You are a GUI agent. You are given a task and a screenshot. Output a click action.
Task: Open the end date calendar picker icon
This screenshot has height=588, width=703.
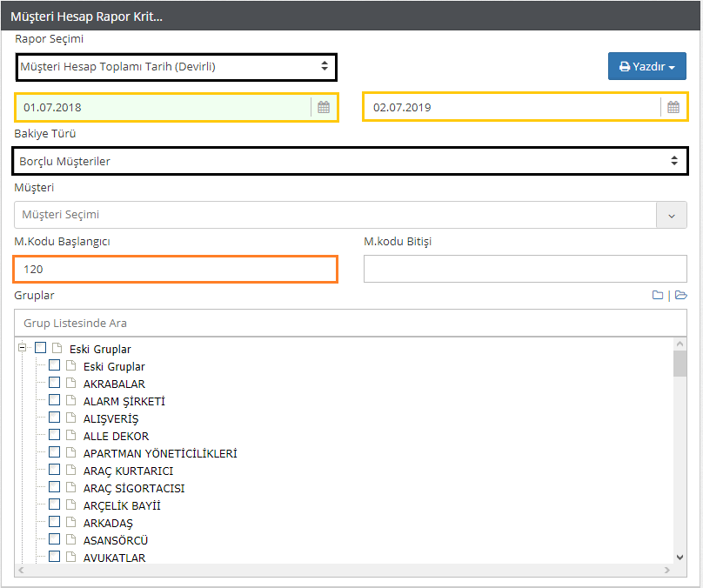coord(673,108)
